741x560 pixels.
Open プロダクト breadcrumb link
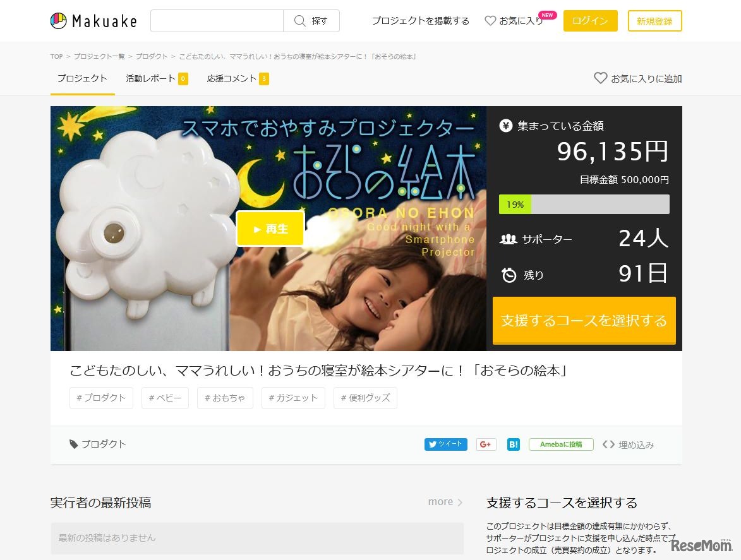pyautogui.click(x=152, y=56)
